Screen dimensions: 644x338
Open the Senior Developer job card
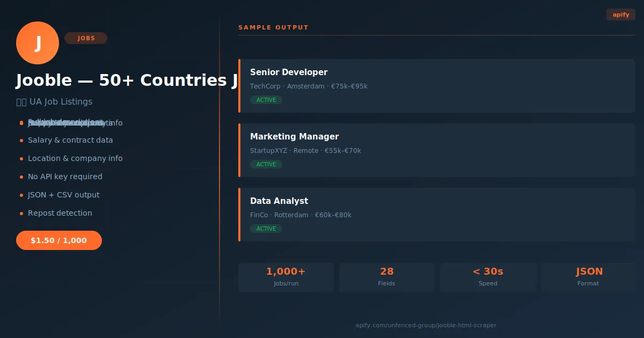(x=437, y=86)
